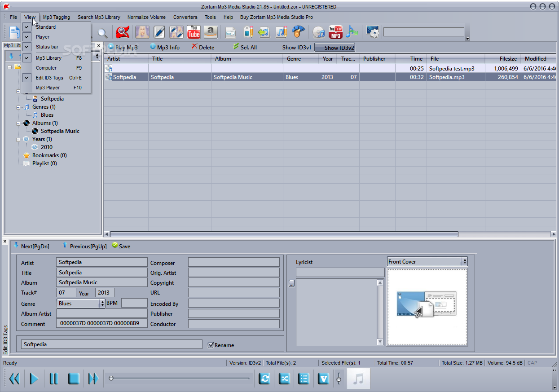Open the Amazon toolbar icon
559x392 pixels.
(x=211, y=32)
